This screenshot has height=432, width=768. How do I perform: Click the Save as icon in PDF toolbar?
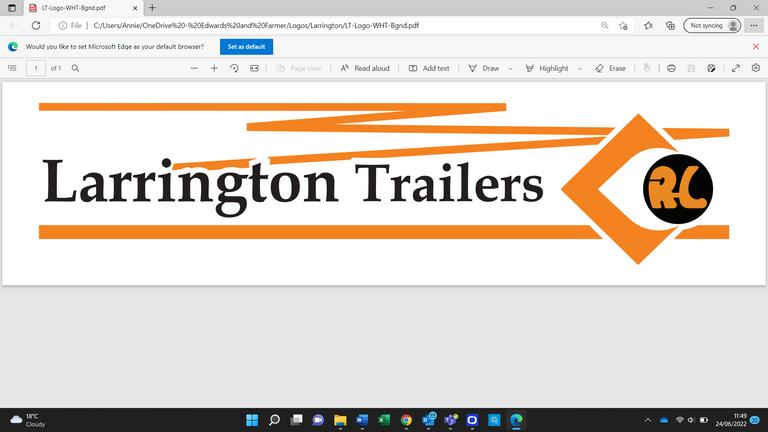point(711,68)
